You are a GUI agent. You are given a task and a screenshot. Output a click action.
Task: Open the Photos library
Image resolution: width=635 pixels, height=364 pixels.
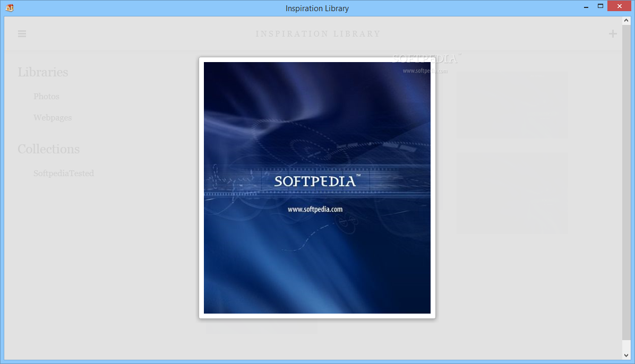pos(46,97)
